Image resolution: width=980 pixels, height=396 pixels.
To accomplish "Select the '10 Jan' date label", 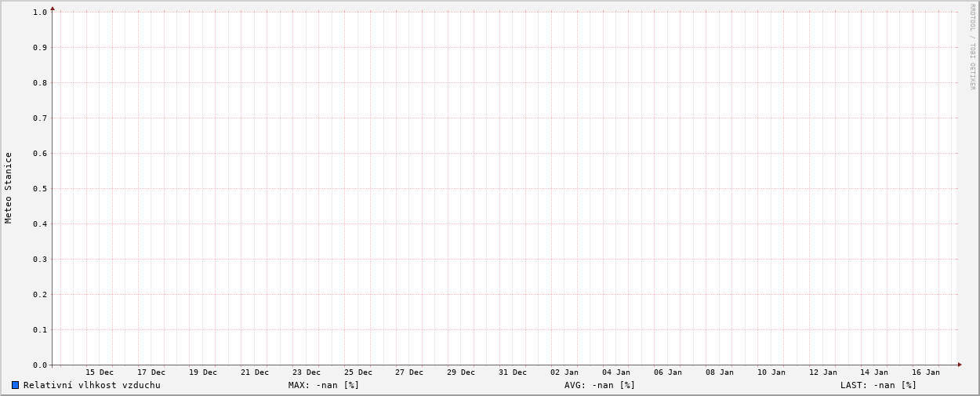I will pos(771,372).
